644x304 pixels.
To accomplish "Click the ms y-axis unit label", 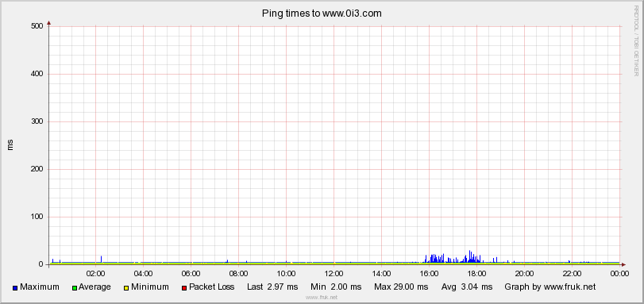I will click(x=10, y=145).
